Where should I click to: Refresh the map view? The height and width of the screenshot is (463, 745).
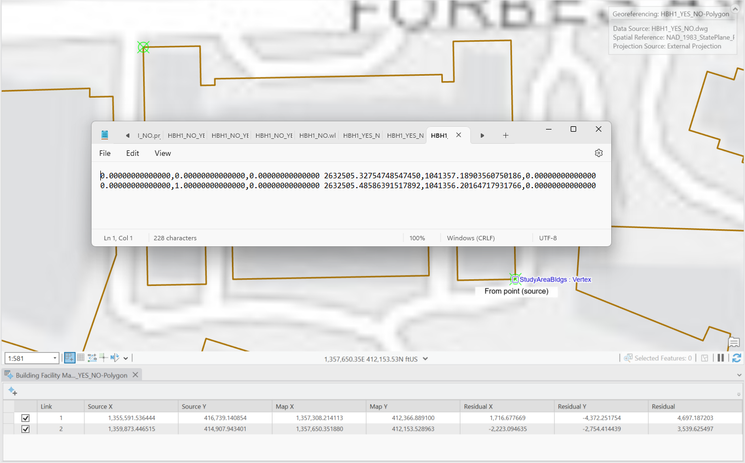pyautogui.click(x=736, y=358)
